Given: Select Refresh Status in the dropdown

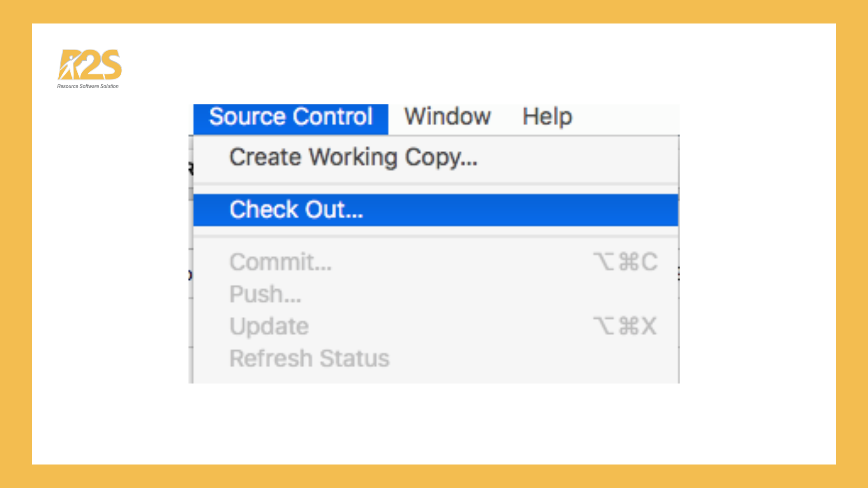Looking at the screenshot, I should [309, 359].
